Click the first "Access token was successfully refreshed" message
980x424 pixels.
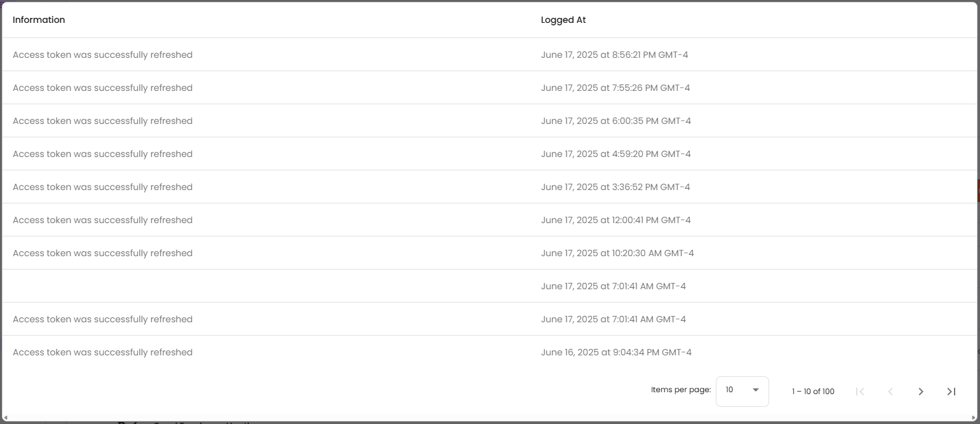(102, 55)
